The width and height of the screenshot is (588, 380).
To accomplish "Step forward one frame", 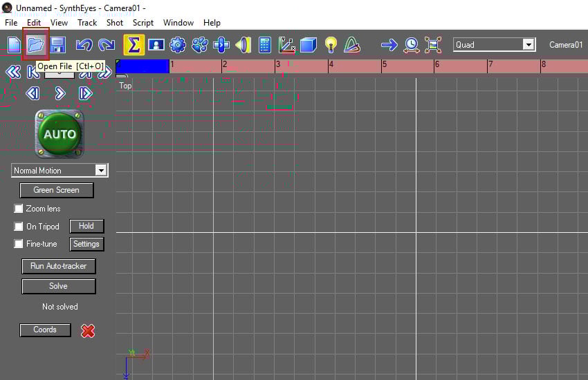I will tap(86, 93).
